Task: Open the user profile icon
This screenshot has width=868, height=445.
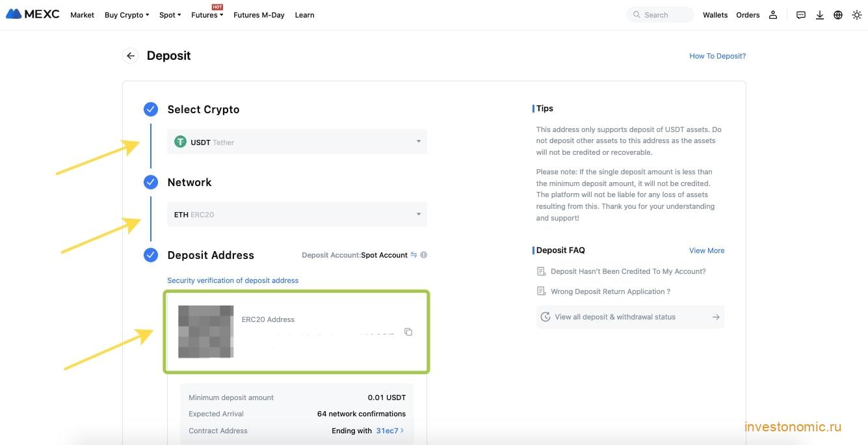Action: click(773, 15)
